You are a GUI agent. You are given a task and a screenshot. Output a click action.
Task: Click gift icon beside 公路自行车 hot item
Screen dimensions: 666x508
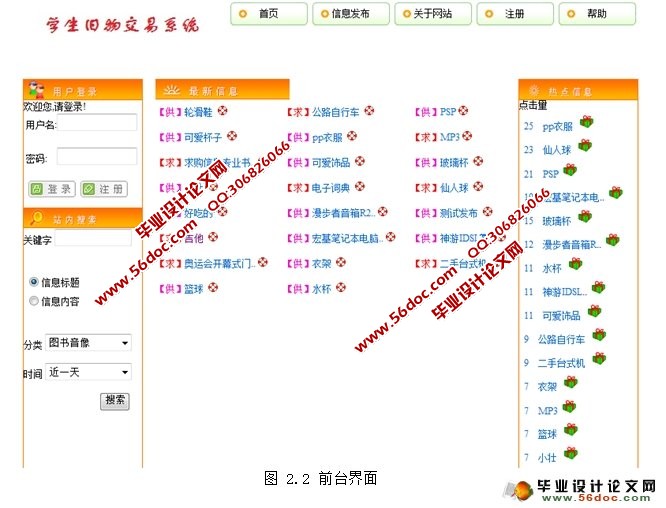pyautogui.click(x=599, y=335)
